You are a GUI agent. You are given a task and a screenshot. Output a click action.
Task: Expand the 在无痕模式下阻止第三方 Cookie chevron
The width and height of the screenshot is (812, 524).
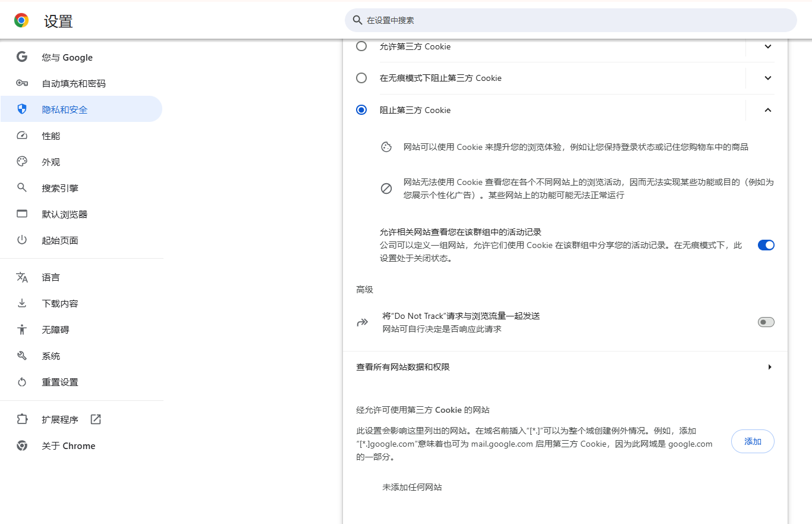pyautogui.click(x=768, y=78)
